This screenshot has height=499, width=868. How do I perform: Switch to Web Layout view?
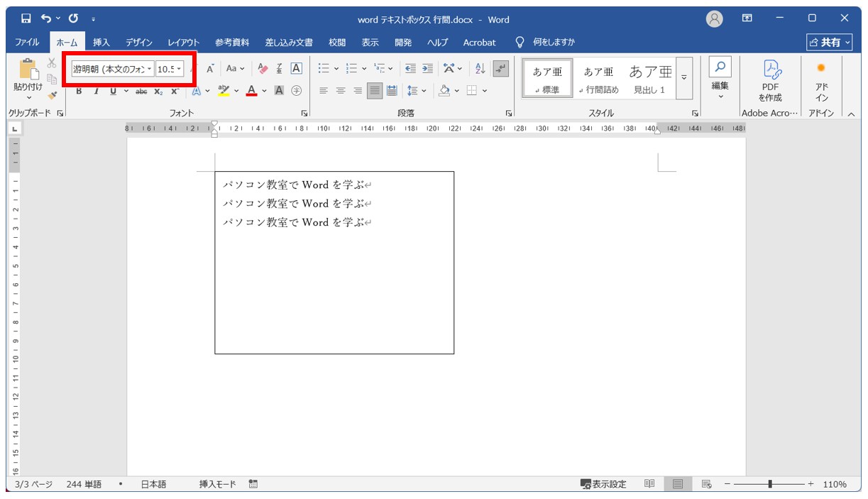click(706, 484)
